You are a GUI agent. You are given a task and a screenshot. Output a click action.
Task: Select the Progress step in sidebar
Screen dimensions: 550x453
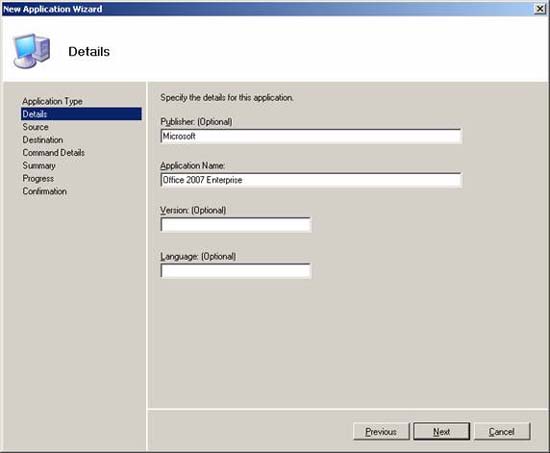click(x=38, y=178)
